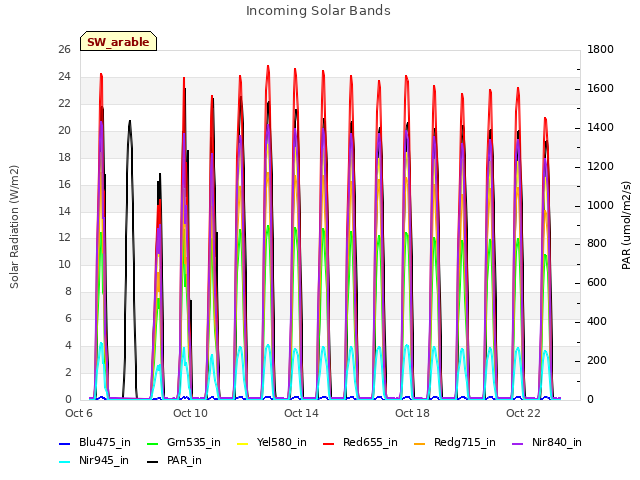Viewport: 640px width, 480px height.
Task: Click the 24 left-axis tick label
Action: click(64, 76)
